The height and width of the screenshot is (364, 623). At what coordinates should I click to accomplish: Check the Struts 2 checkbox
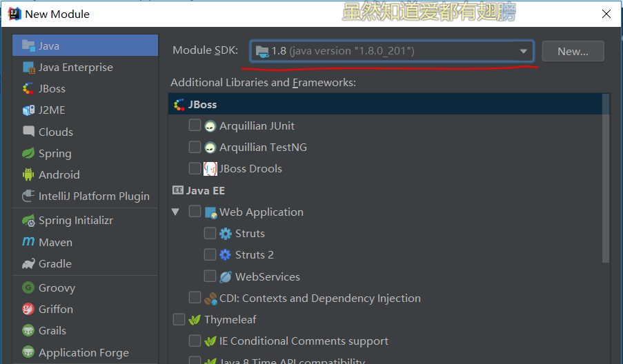coord(210,254)
